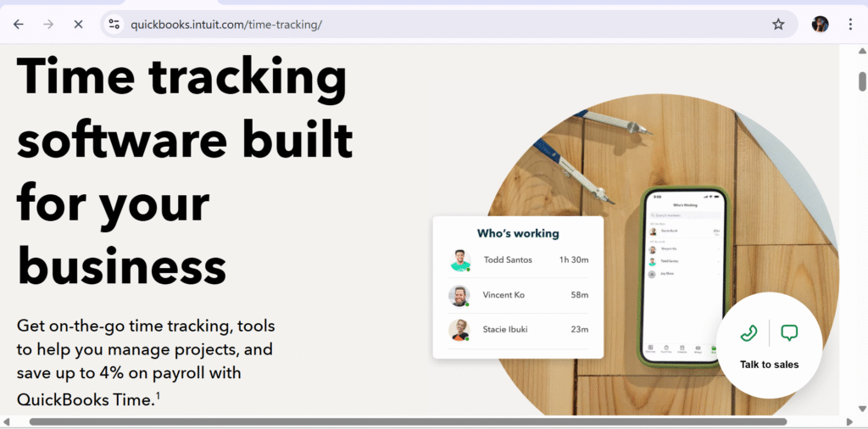This screenshot has height=429, width=868.
Task: Open the Chrome profile avatar
Action: coord(821,25)
